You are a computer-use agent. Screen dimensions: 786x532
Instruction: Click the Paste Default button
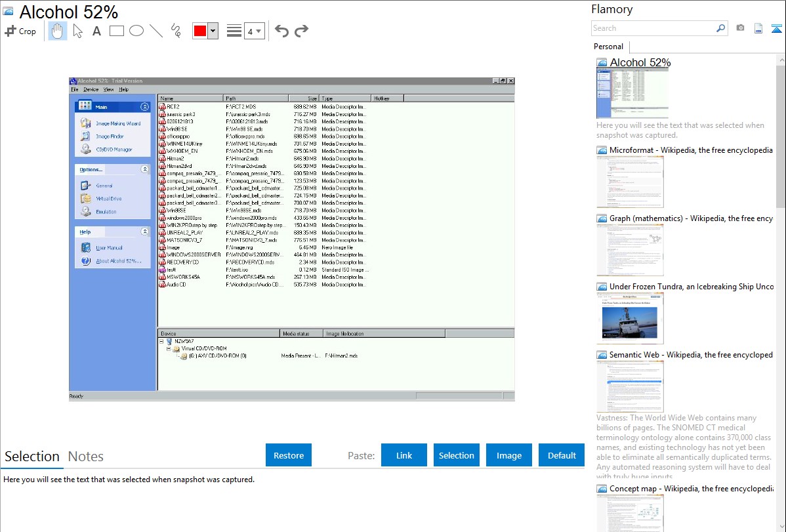(x=562, y=455)
